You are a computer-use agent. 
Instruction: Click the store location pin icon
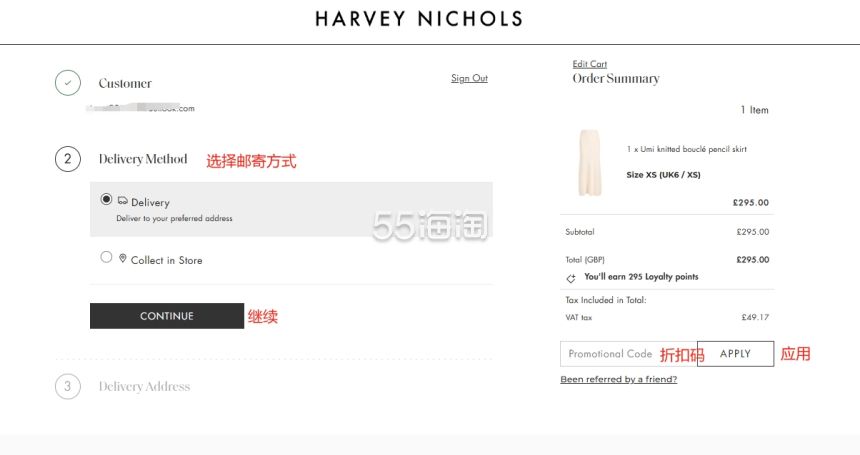point(123,258)
